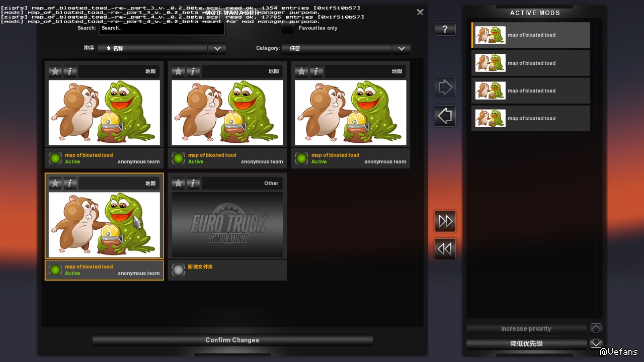Screen dimensions: 644x362
Task: Toggle grey status light of 新建文件夹 mod
Action: pos(178,270)
